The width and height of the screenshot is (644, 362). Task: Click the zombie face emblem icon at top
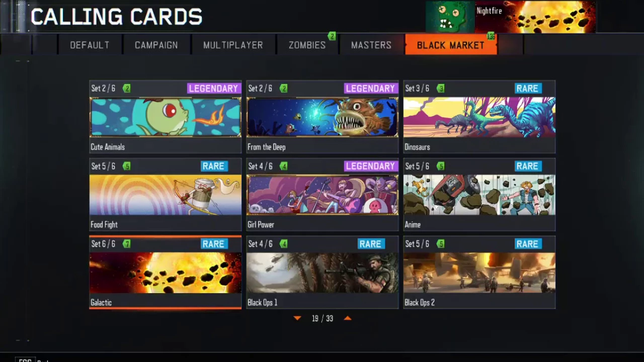(450, 17)
